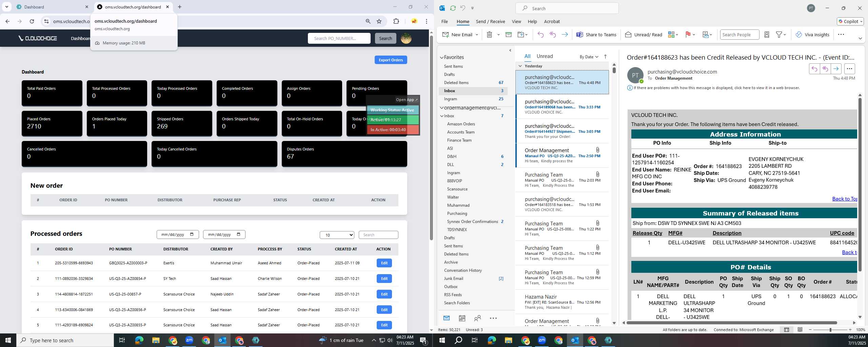
Task: Click the Reply All icon in Outlook ribbon
Action: point(553,35)
